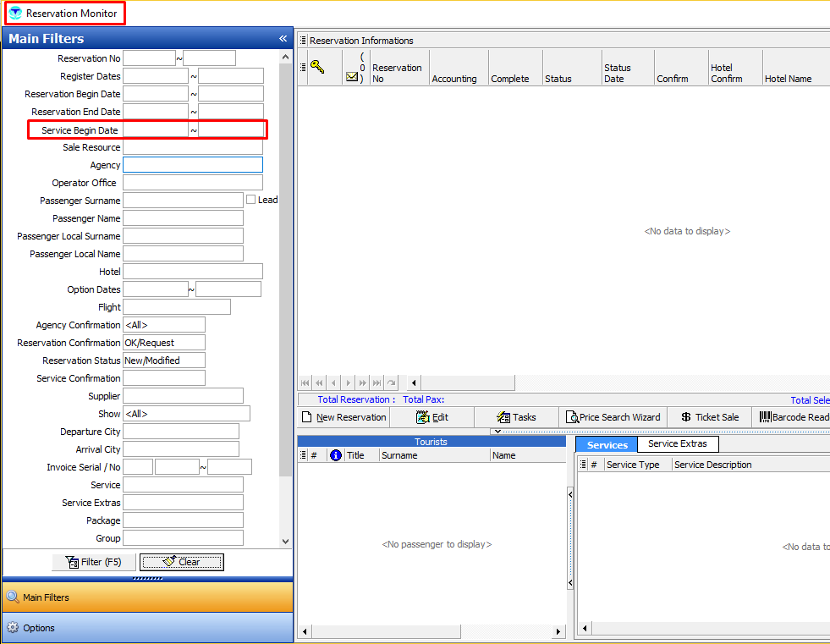Screen dimensions: 830x644
Task: Create a New Reservation
Action: [344, 417]
